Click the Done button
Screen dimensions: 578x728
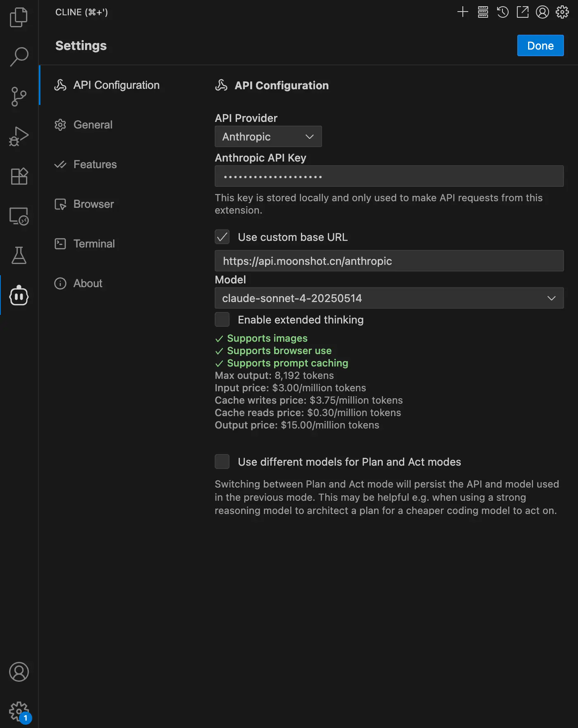tap(540, 45)
